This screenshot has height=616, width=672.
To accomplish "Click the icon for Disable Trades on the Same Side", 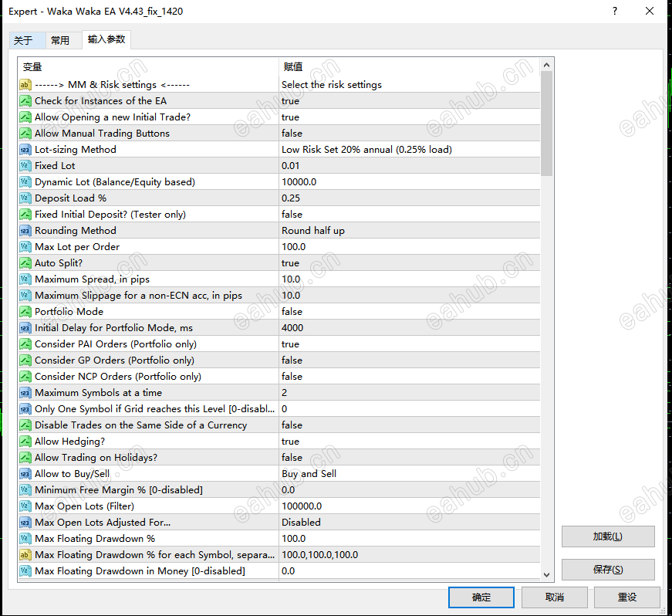I will coord(25,425).
